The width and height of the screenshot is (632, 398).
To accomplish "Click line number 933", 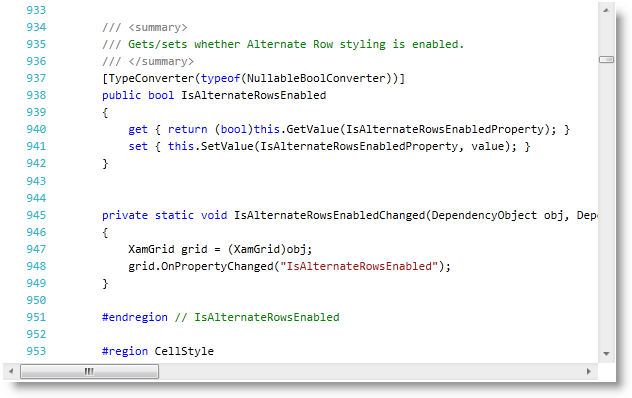I will pyautogui.click(x=36, y=10).
